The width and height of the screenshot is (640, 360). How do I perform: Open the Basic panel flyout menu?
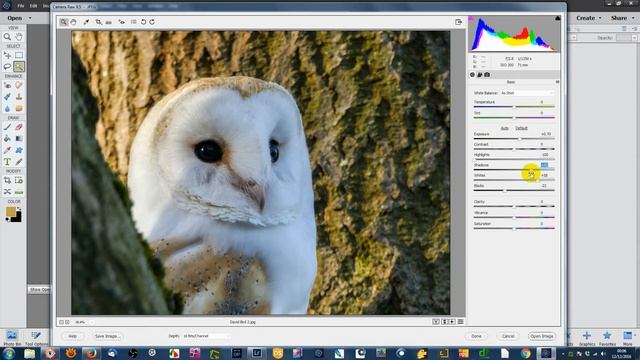pyautogui.click(x=557, y=82)
